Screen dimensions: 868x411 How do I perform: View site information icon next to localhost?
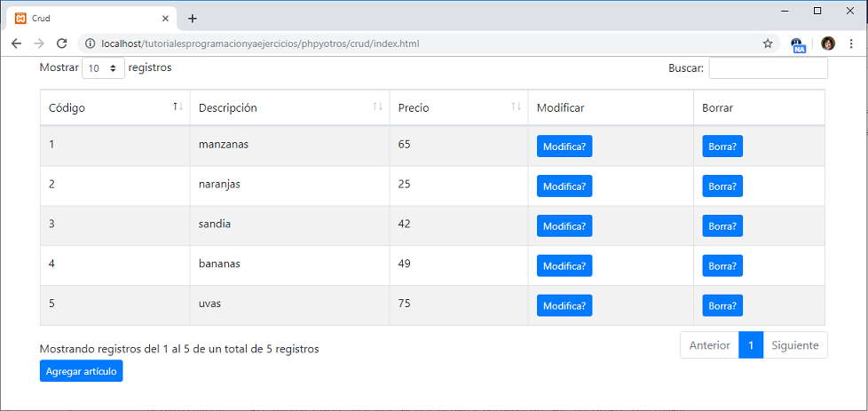[91, 43]
